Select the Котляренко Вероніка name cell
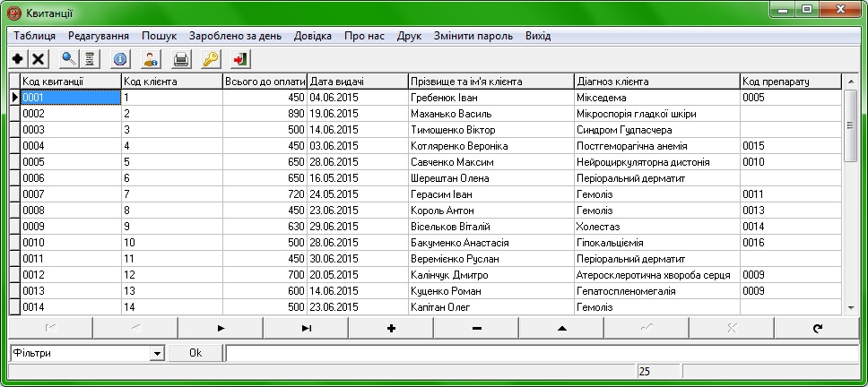The image size is (868, 387). 491,146
